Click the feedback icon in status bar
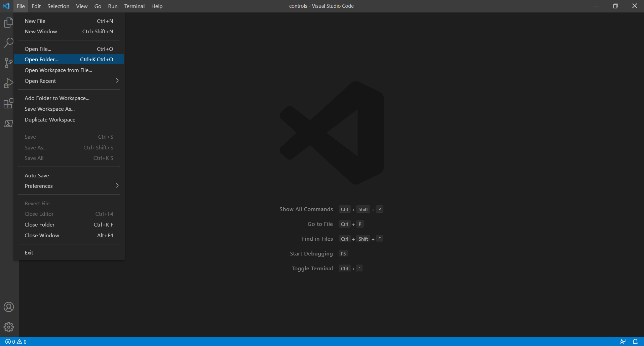 pos(622,342)
